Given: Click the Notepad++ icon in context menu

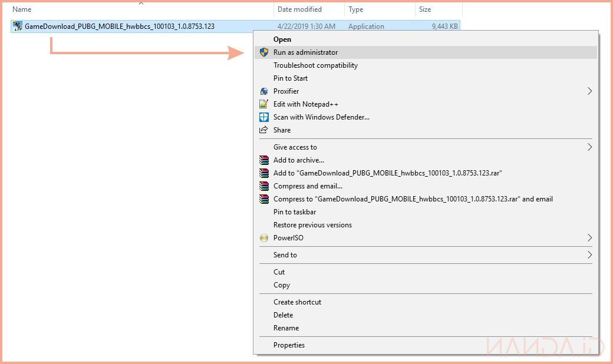Looking at the screenshot, I should pyautogui.click(x=264, y=104).
